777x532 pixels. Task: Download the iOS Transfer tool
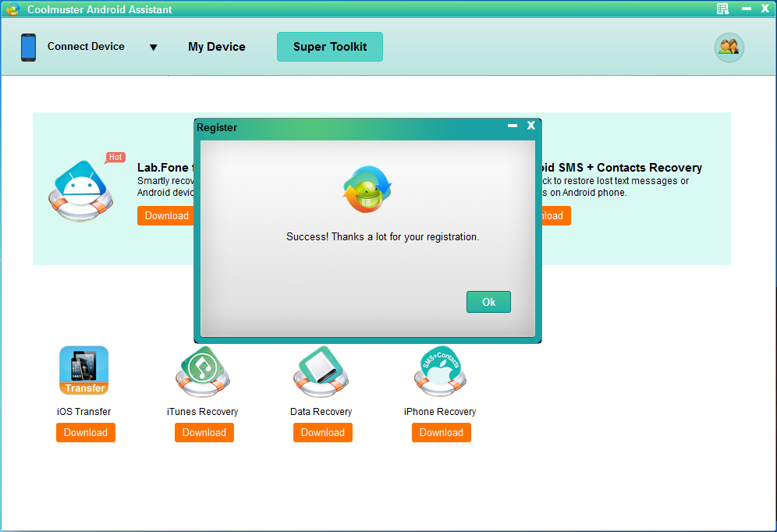[x=86, y=433]
